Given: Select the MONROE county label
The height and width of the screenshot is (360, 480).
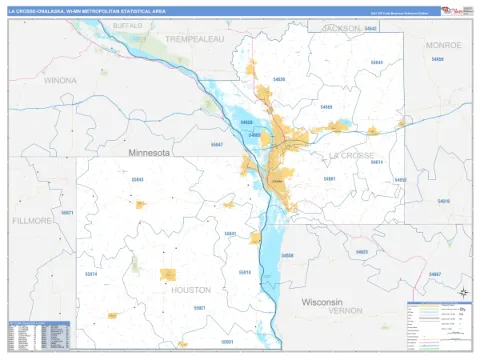Looking at the screenshot, I should coord(443,45).
